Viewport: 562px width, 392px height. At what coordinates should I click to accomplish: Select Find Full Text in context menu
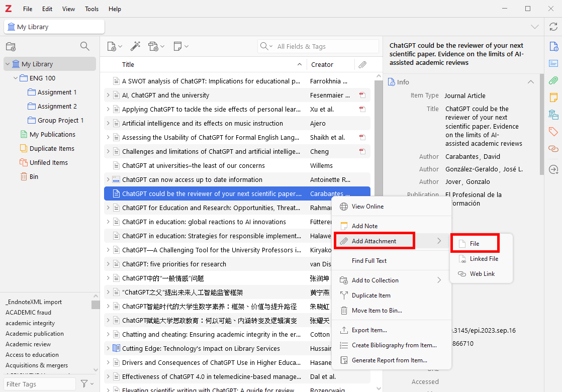pyautogui.click(x=369, y=261)
